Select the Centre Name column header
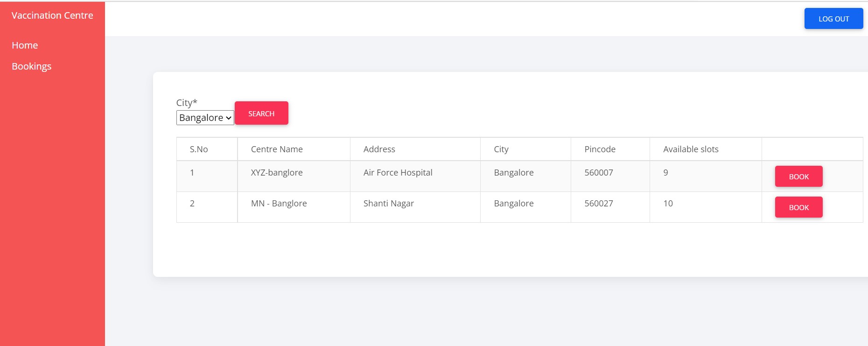 (x=276, y=149)
